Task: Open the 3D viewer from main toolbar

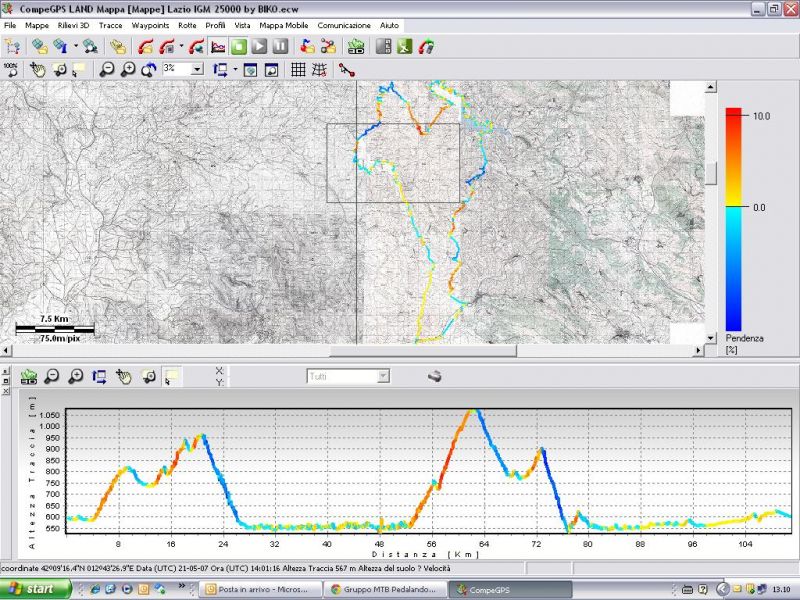Action: [356, 47]
